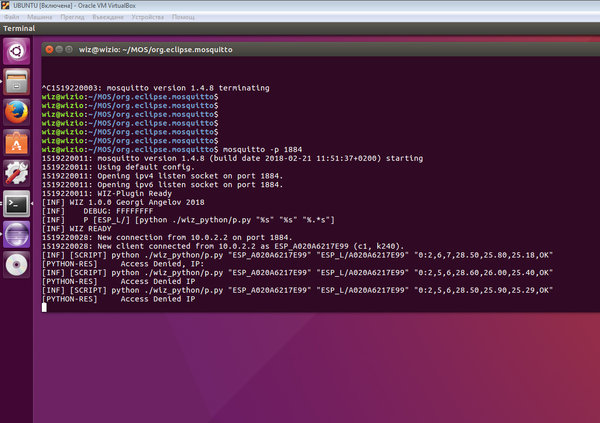Open the optical disc icon in the launcher
Screen dimensions: 600x423
pos(16,265)
